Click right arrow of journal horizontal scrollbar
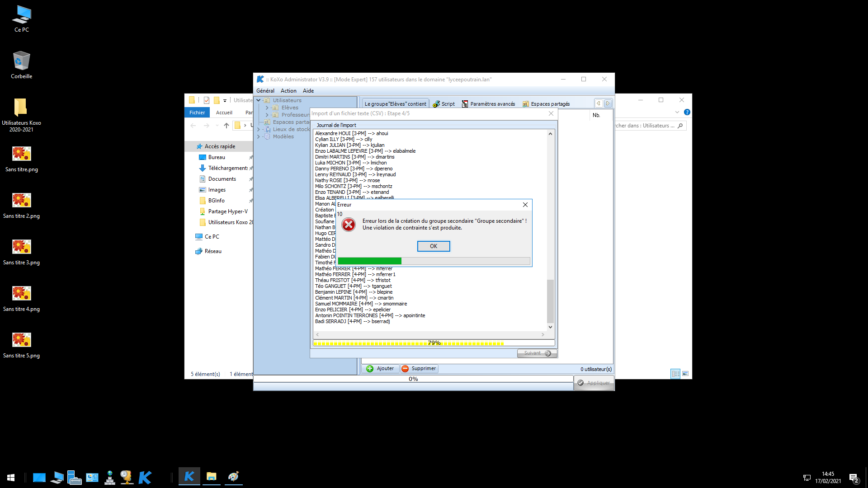Image resolution: width=868 pixels, height=488 pixels. coord(543,335)
